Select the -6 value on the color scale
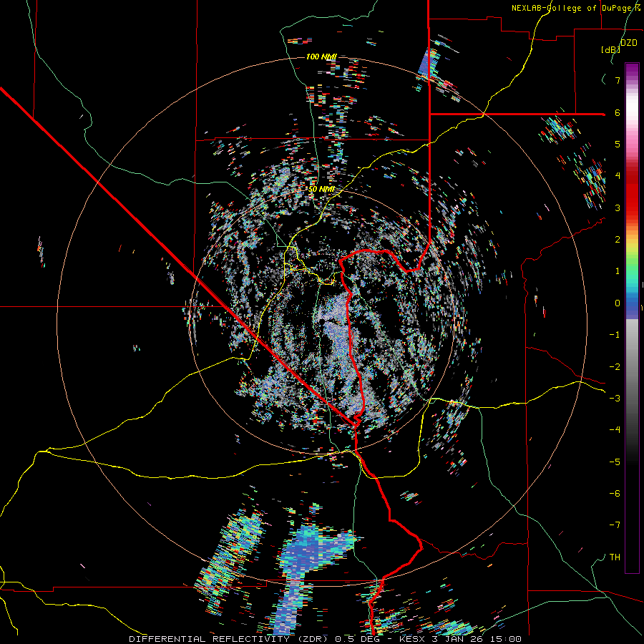The image size is (644, 644). click(615, 494)
